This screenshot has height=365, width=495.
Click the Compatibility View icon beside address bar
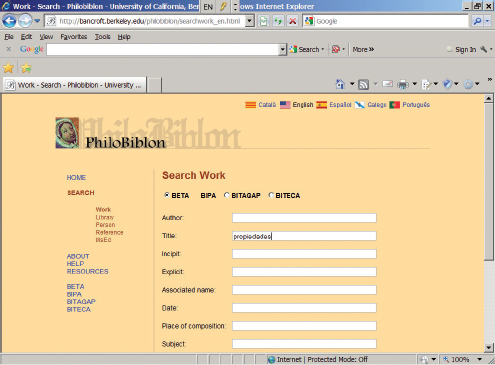[x=264, y=21]
